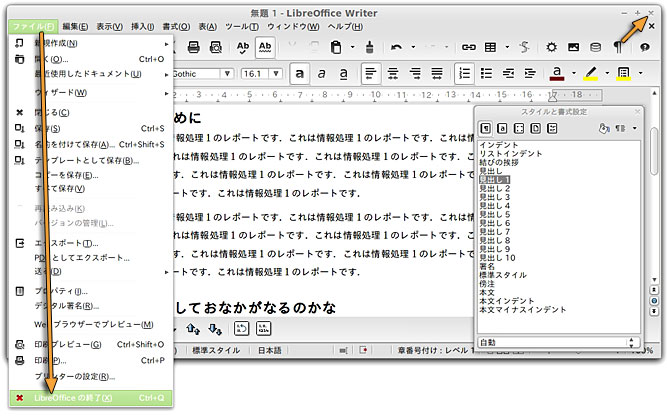
Task: Open the gallery picture icon
Action: [x=573, y=47]
